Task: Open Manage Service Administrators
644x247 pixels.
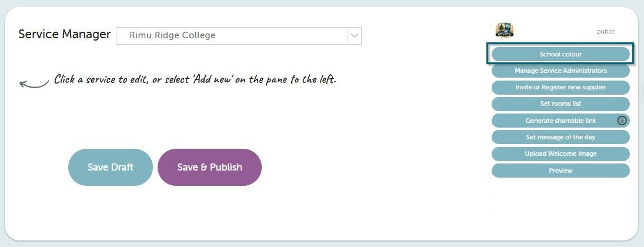Action: 560,71
